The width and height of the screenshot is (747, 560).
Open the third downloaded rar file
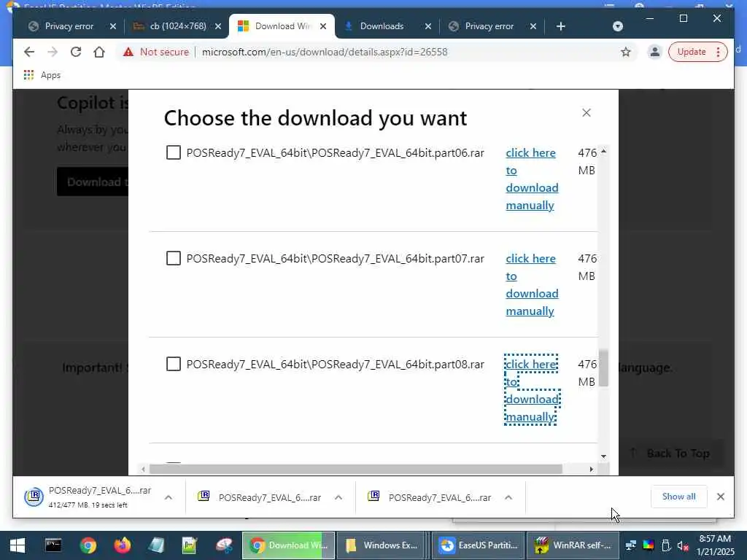pyautogui.click(x=430, y=497)
